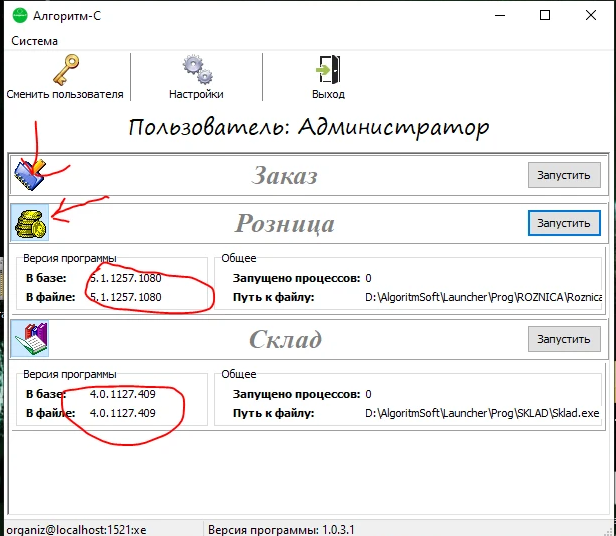Click status bar Версия программы: 1.0.3.1
The image size is (616, 536).
281,530
